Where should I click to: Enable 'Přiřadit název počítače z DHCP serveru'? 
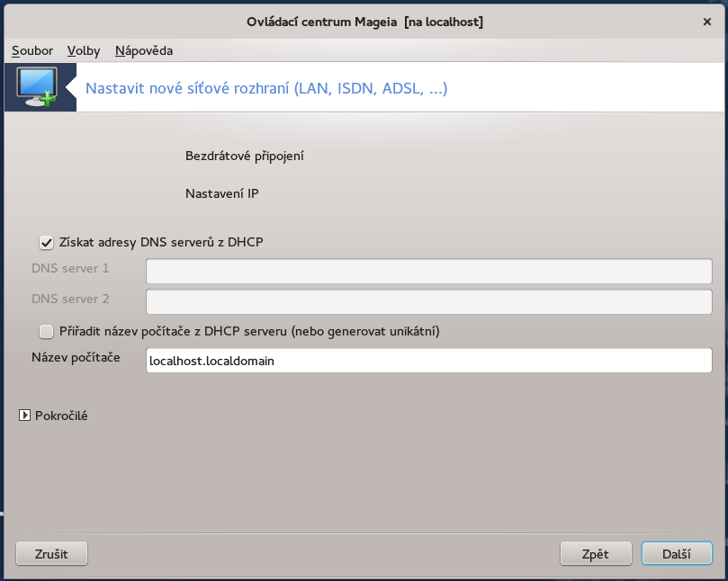(46, 331)
